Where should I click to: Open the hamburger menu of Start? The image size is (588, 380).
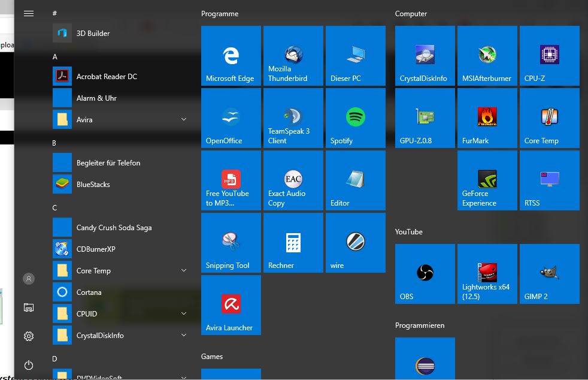(x=29, y=14)
